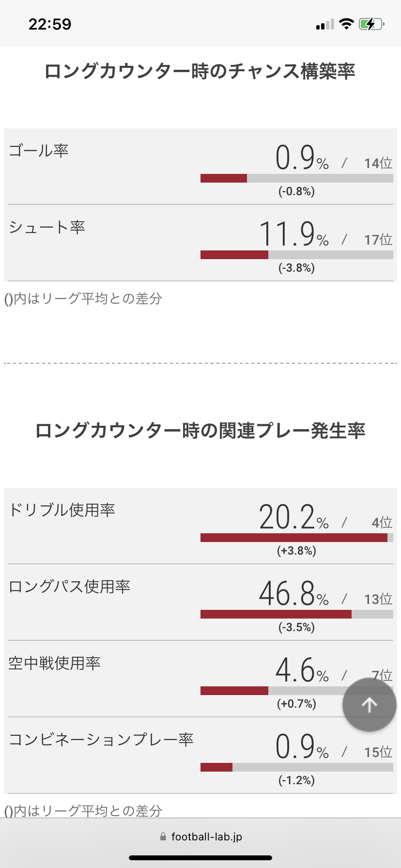Tap the シュート率 row label
The image size is (401, 868).
pyautogui.click(x=47, y=227)
